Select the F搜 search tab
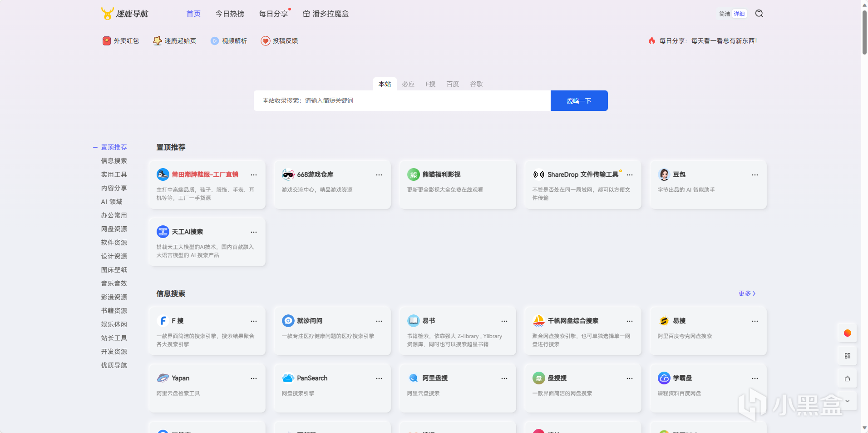The height and width of the screenshot is (433, 868). 430,84
